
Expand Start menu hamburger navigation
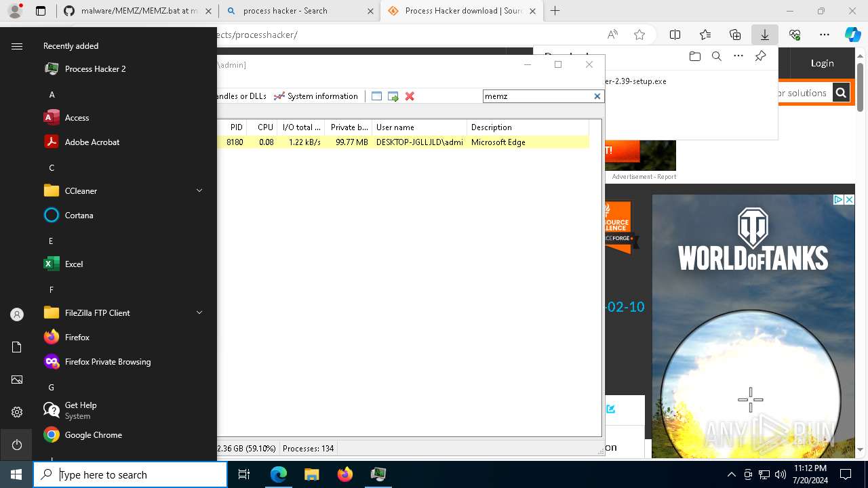(17, 46)
